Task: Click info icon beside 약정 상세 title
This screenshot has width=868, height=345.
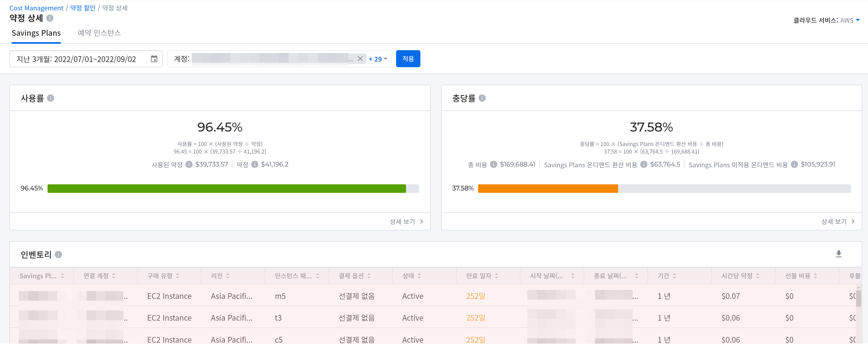Action: (x=50, y=18)
